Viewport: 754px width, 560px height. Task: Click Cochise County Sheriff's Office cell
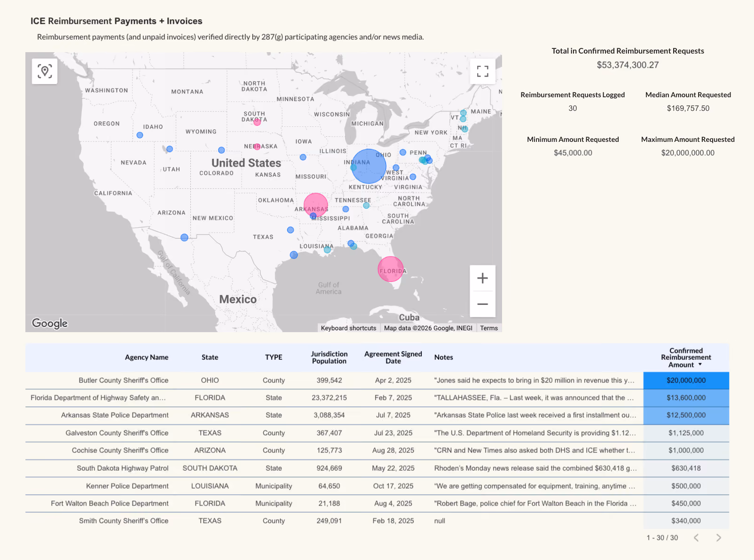tap(120, 451)
